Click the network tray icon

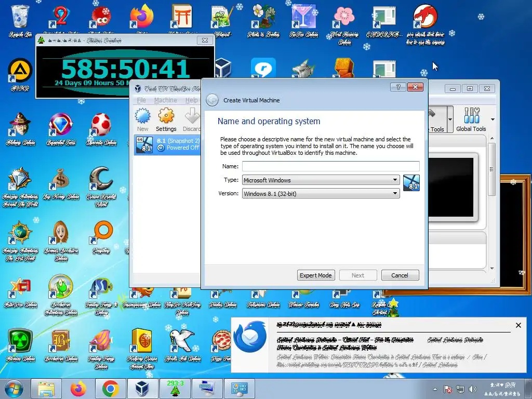point(460,389)
